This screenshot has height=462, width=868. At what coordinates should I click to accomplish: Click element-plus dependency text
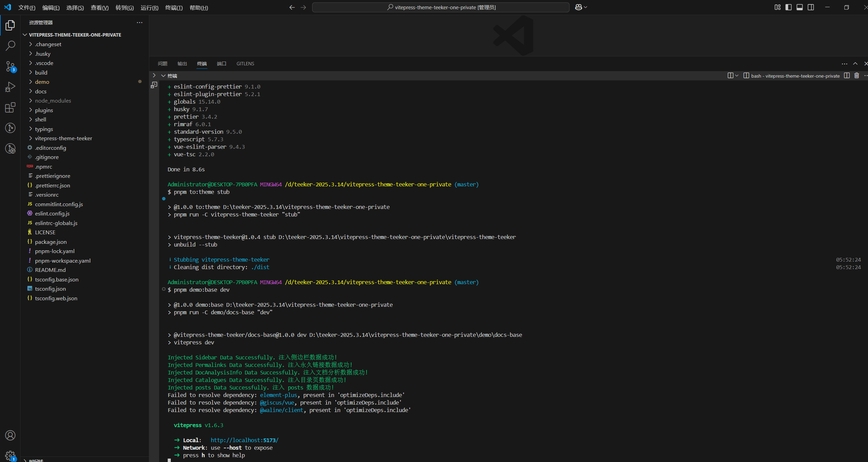point(279,395)
